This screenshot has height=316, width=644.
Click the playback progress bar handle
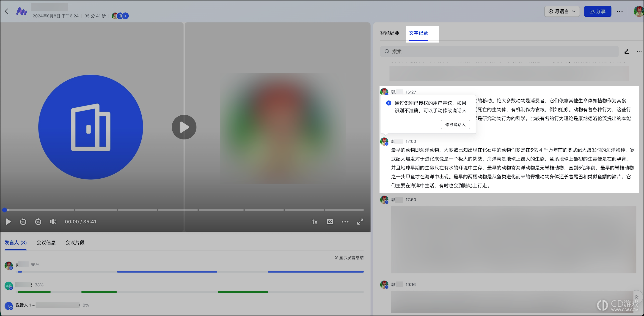[5, 210]
